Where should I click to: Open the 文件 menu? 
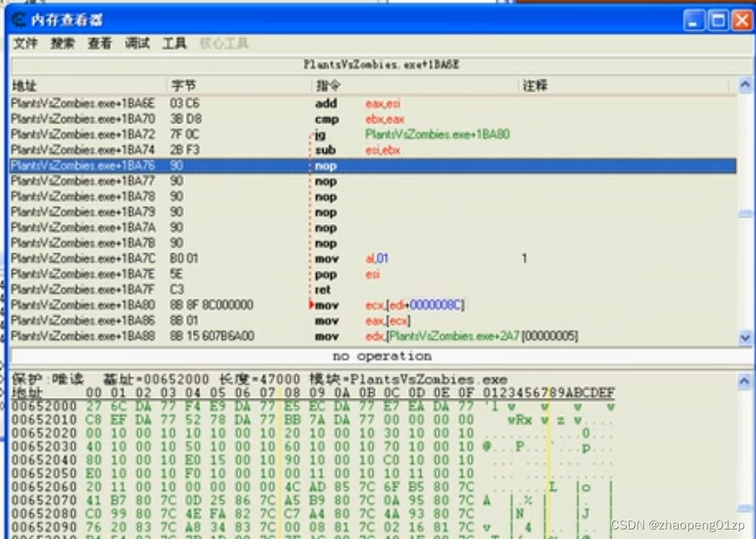click(x=25, y=43)
